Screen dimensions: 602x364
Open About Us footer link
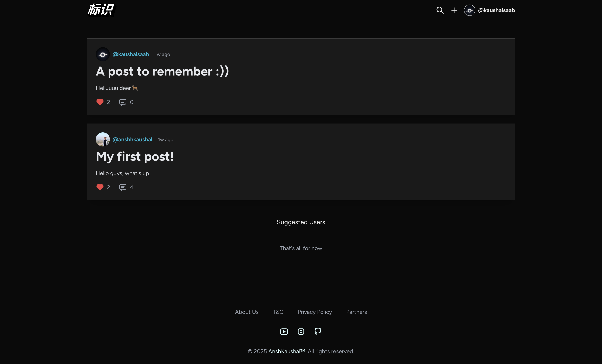[x=246, y=312]
